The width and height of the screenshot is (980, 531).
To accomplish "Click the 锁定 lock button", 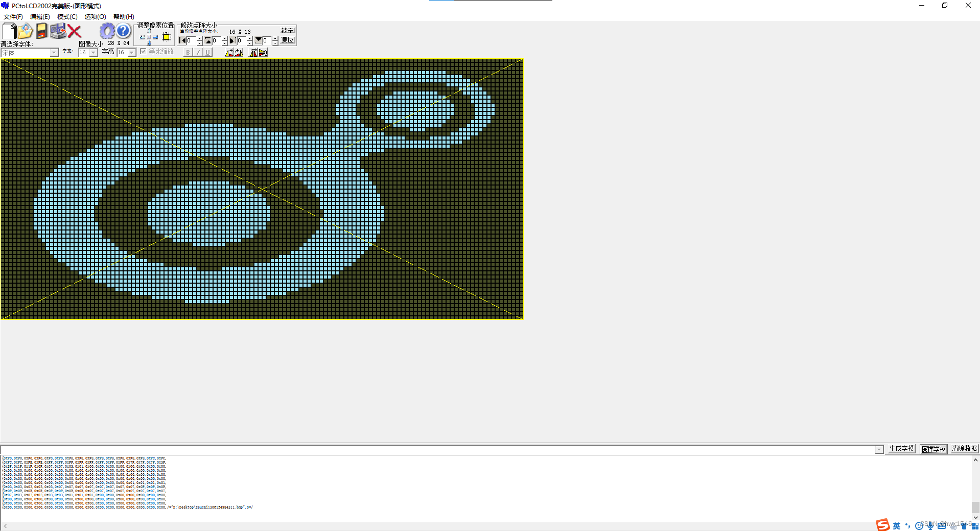I will (x=288, y=30).
